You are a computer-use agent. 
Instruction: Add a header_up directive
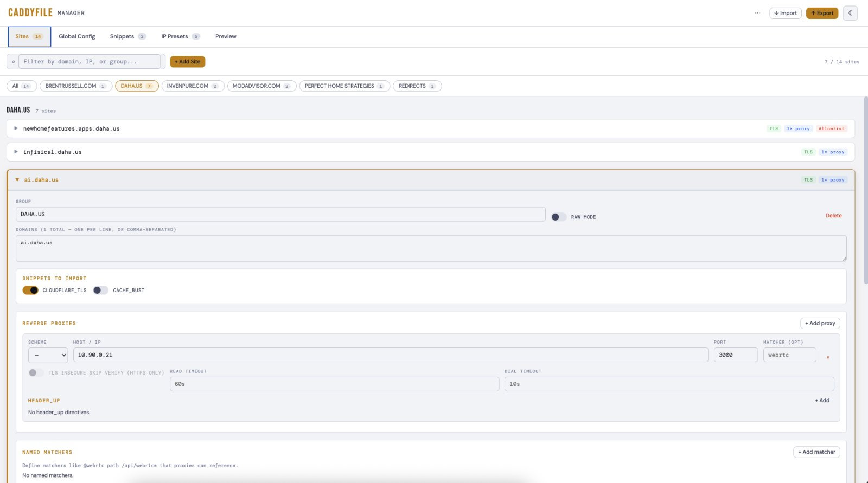coord(822,401)
